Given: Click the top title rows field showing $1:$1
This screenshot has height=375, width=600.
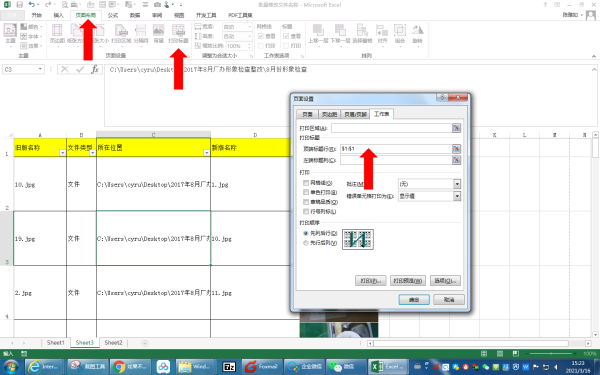Looking at the screenshot, I should coord(396,148).
